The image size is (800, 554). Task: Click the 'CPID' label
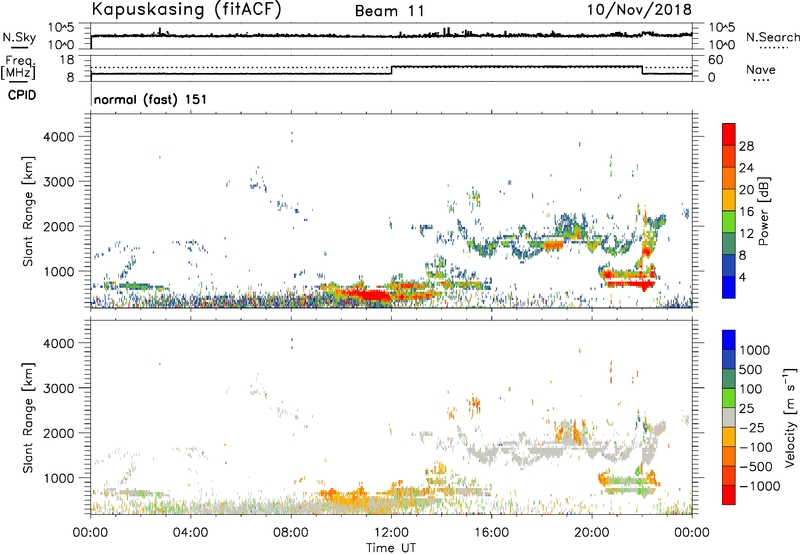22,95
